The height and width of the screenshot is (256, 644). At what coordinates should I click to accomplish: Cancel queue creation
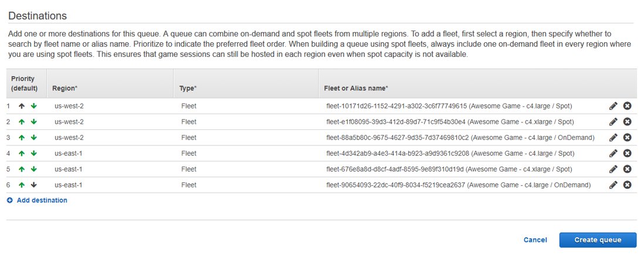tap(535, 240)
